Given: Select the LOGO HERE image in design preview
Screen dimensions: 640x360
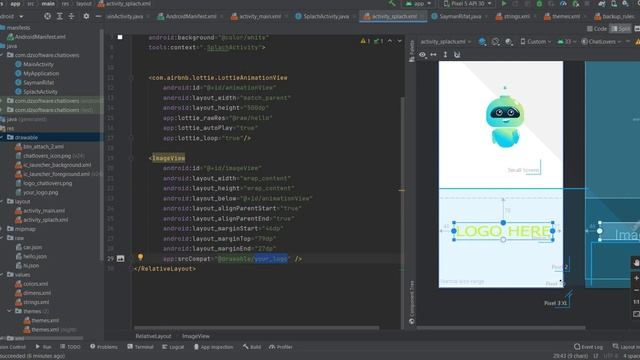Looking at the screenshot, I should pyautogui.click(x=503, y=231).
